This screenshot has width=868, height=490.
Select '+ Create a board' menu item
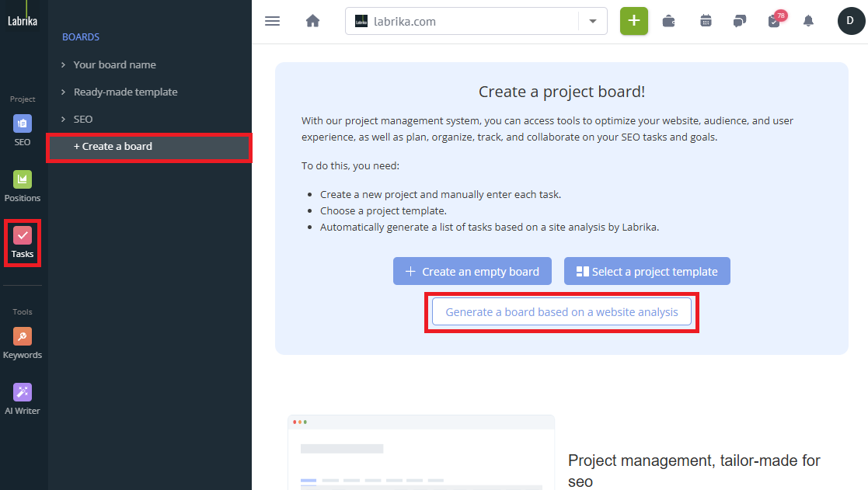pos(113,146)
